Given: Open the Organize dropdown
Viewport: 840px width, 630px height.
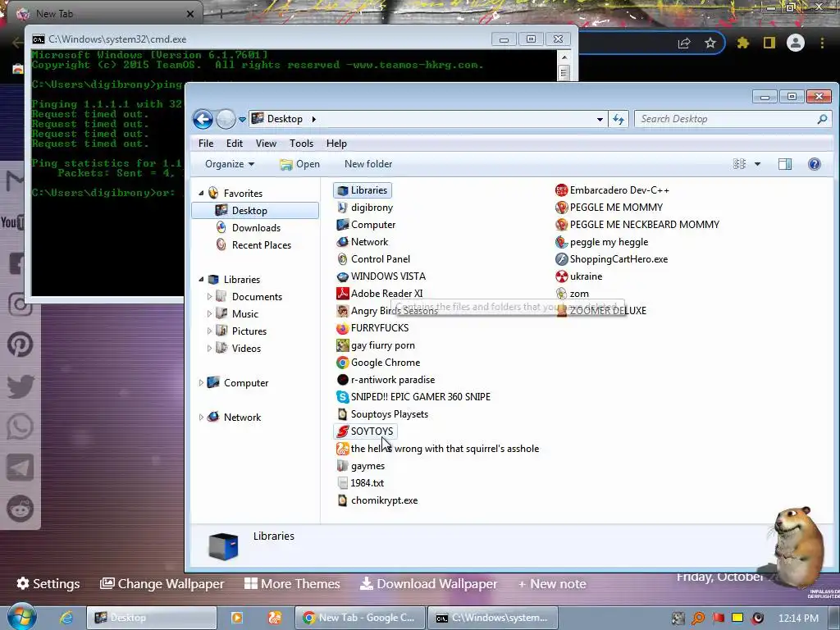Looking at the screenshot, I should (x=230, y=164).
